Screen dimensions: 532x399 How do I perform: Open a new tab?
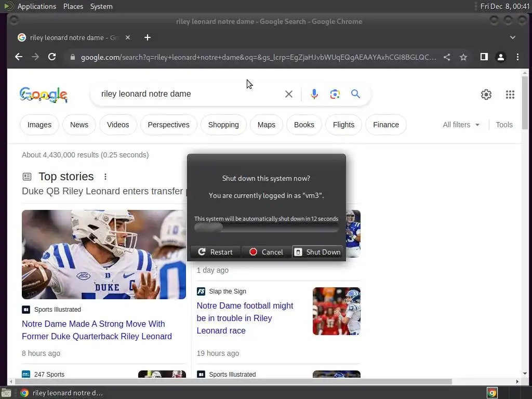[147, 37]
